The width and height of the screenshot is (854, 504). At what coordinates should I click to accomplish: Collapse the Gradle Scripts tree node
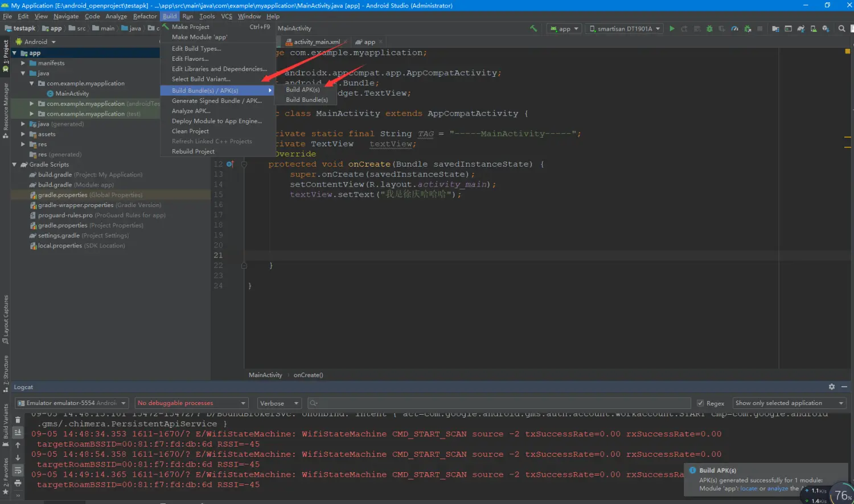click(x=14, y=165)
